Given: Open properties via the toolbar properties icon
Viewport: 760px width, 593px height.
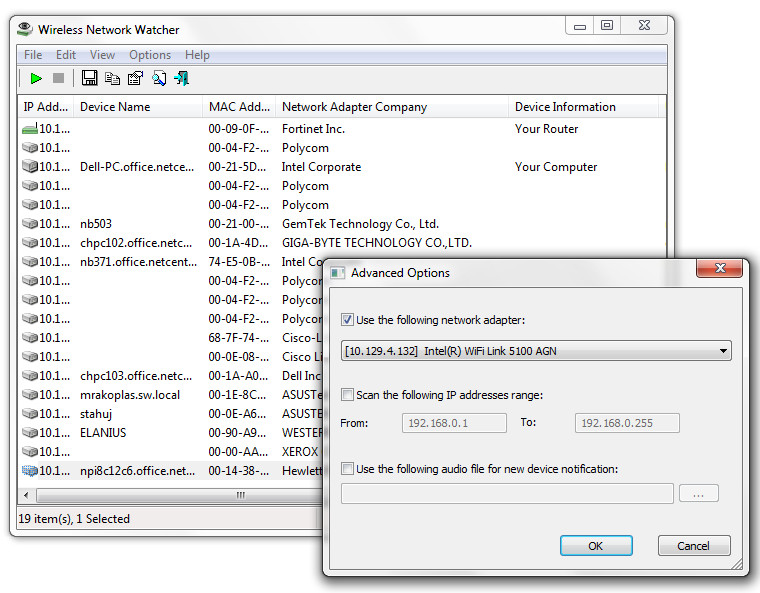Looking at the screenshot, I should pyautogui.click(x=135, y=78).
